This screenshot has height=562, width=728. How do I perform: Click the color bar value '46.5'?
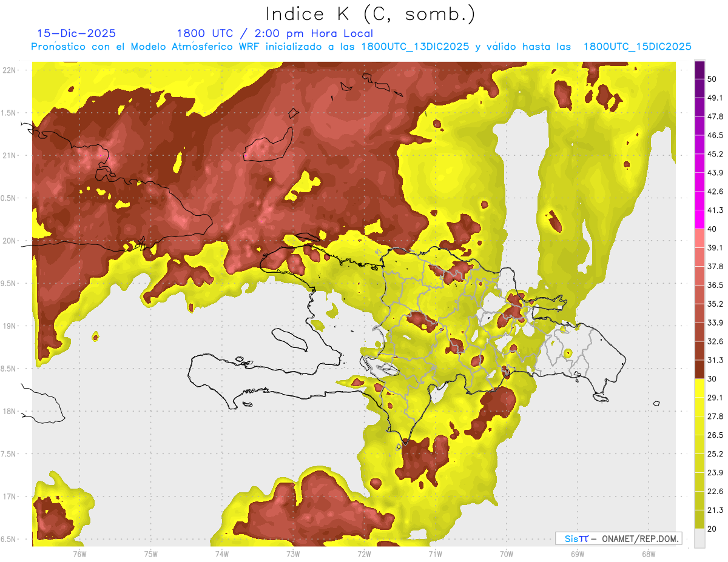[715, 135]
